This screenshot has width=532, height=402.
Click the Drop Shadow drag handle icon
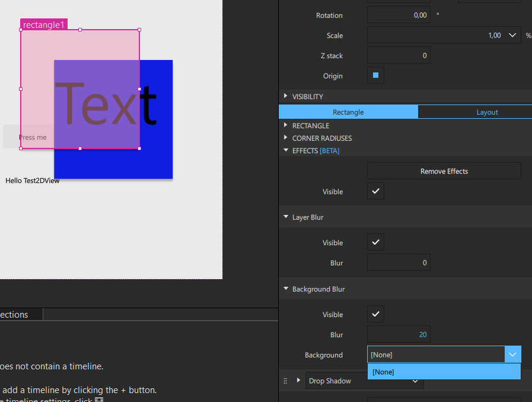click(x=285, y=381)
